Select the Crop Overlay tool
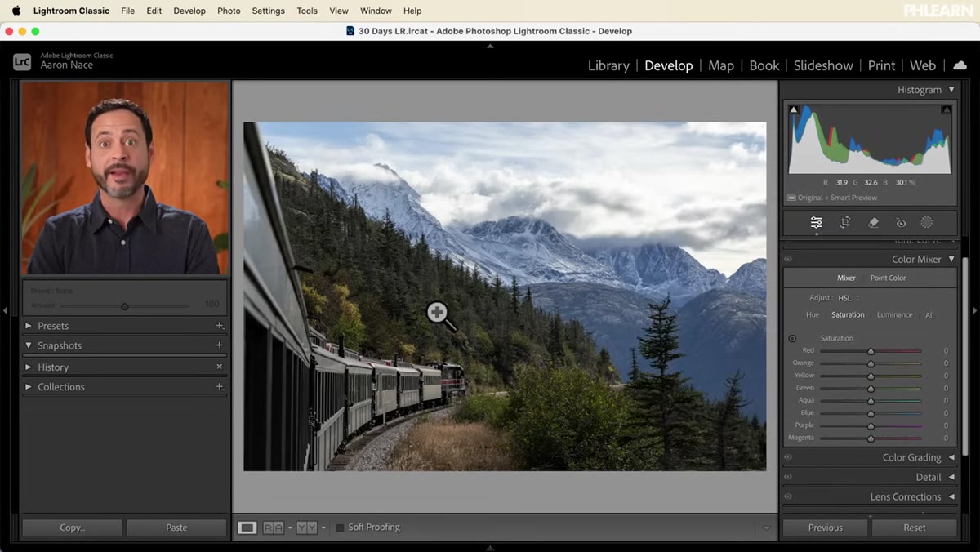Screen dimensions: 980x552 (x=845, y=222)
